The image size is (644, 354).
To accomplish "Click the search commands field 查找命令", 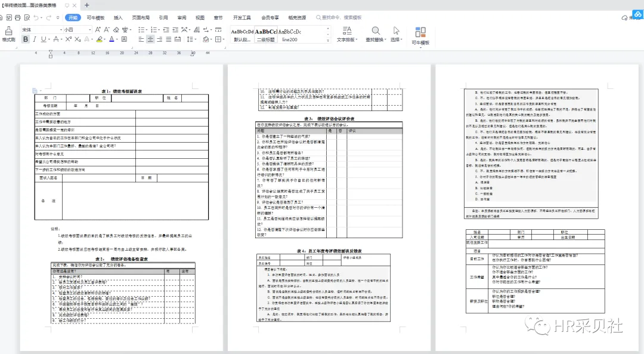I will point(339,18).
